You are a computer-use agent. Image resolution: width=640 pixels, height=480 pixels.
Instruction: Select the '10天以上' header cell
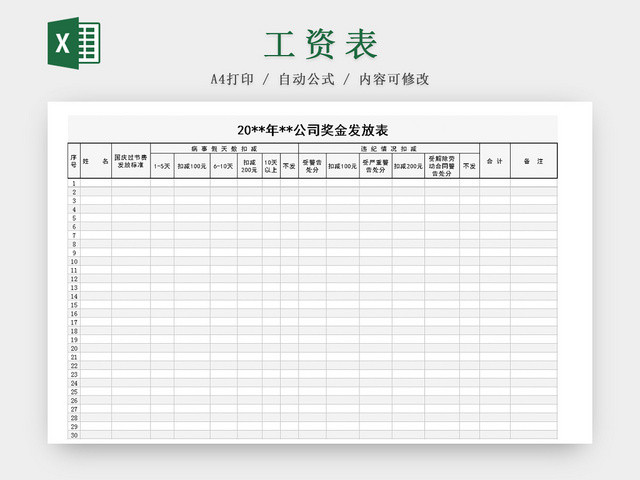[x=271, y=166]
